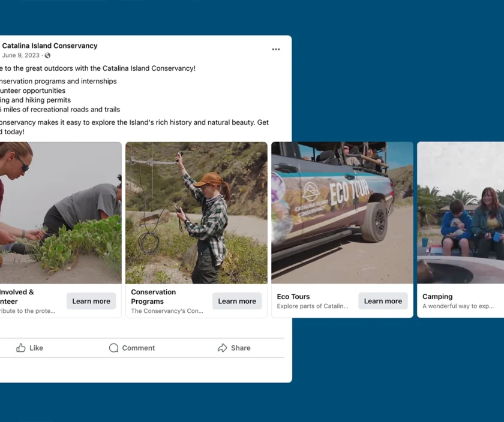Open the Catalina Island Conservancy page name
Image resolution: width=504 pixels, height=422 pixels.
pyautogui.click(x=50, y=46)
